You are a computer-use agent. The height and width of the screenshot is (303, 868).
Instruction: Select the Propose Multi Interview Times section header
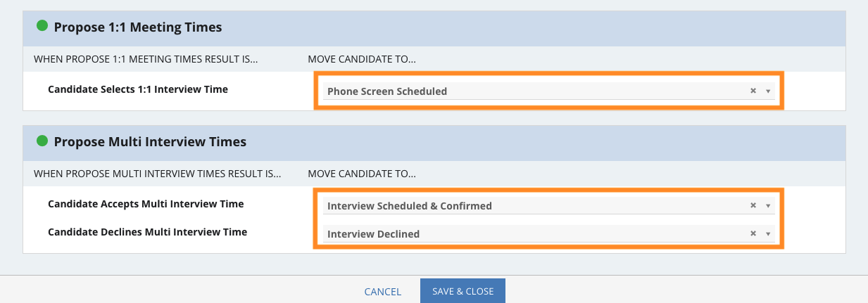tap(434, 142)
